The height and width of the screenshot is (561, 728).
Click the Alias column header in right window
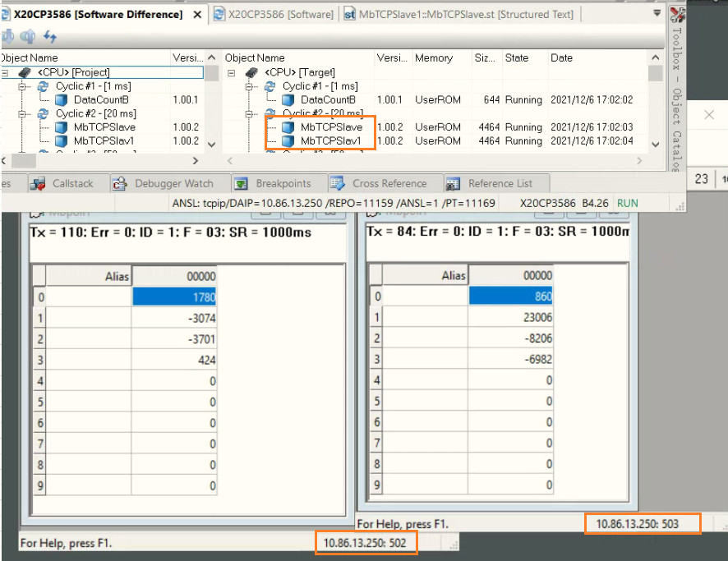(425, 276)
